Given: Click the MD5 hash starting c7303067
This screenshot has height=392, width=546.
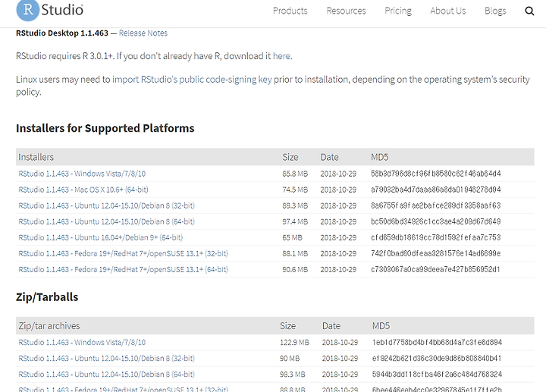Looking at the screenshot, I should pyautogui.click(x=435, y=269).
